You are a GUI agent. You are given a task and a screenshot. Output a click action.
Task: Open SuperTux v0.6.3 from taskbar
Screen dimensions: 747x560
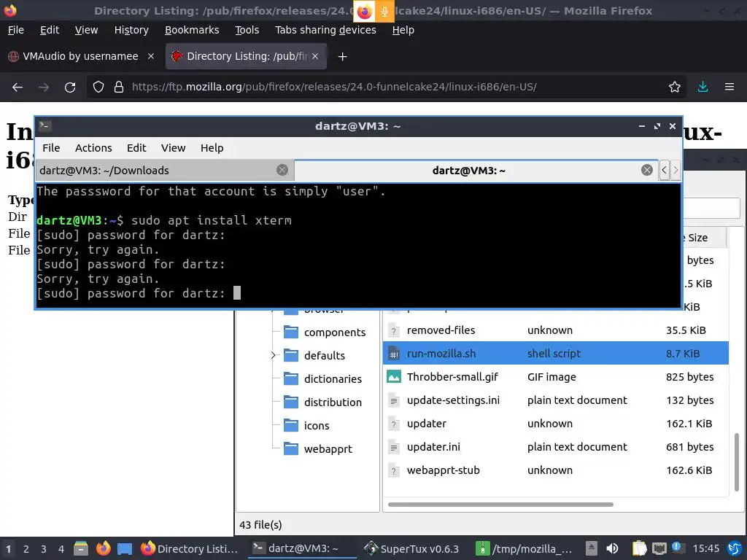tap(411, 548)
